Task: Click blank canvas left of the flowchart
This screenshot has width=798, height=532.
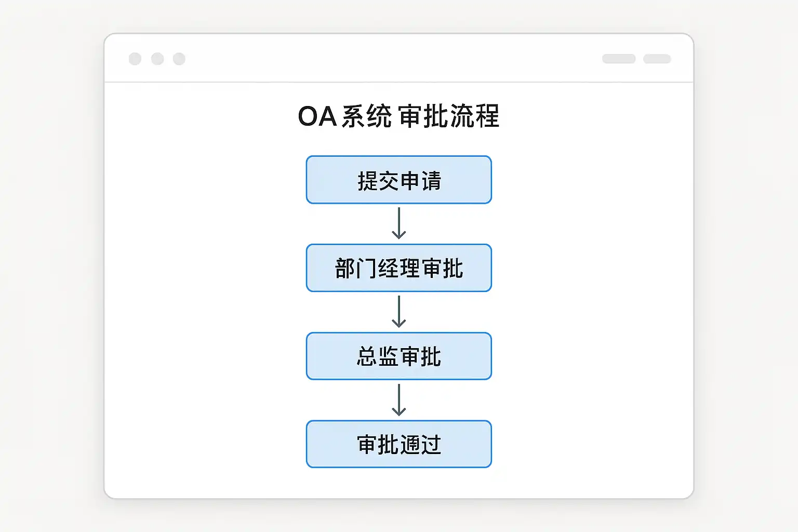Action: point(208,312)
